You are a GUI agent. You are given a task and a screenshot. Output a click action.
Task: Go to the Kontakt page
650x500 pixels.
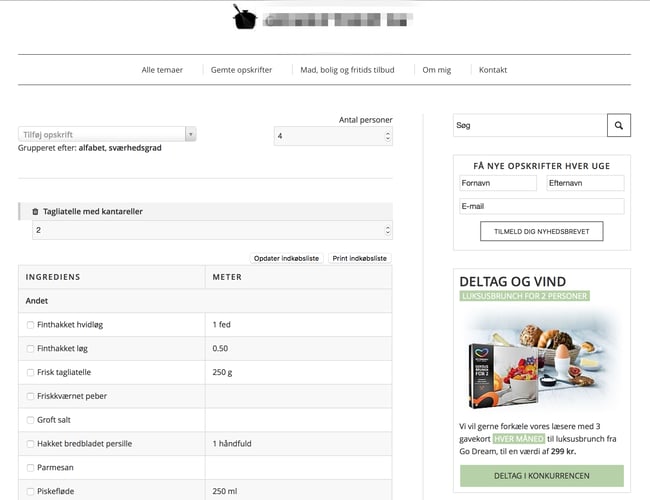[493, 70]
